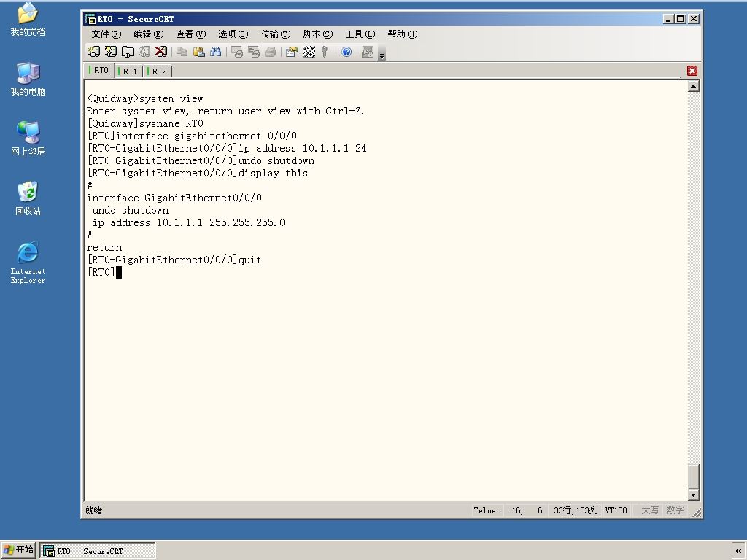This screenshot has height=560, width=747.
Task: Click the Print Selection icon
Action: click(x=253, y=52)
